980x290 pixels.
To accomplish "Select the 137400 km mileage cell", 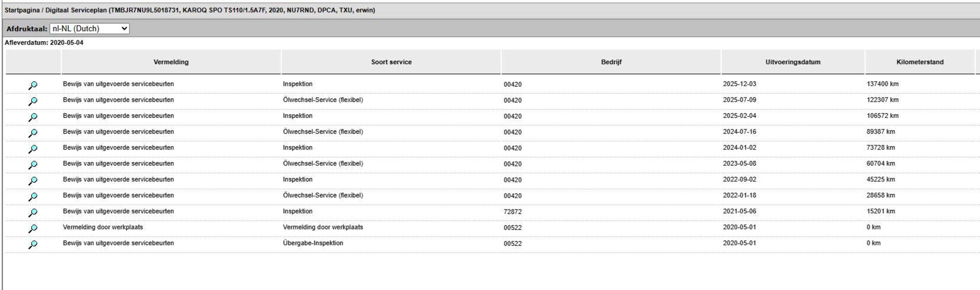I will 882,84.
